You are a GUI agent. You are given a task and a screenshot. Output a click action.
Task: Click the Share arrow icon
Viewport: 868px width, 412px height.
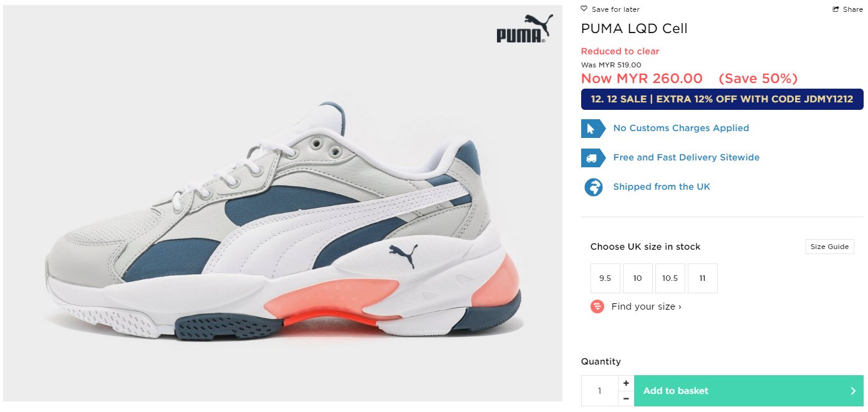836,9
